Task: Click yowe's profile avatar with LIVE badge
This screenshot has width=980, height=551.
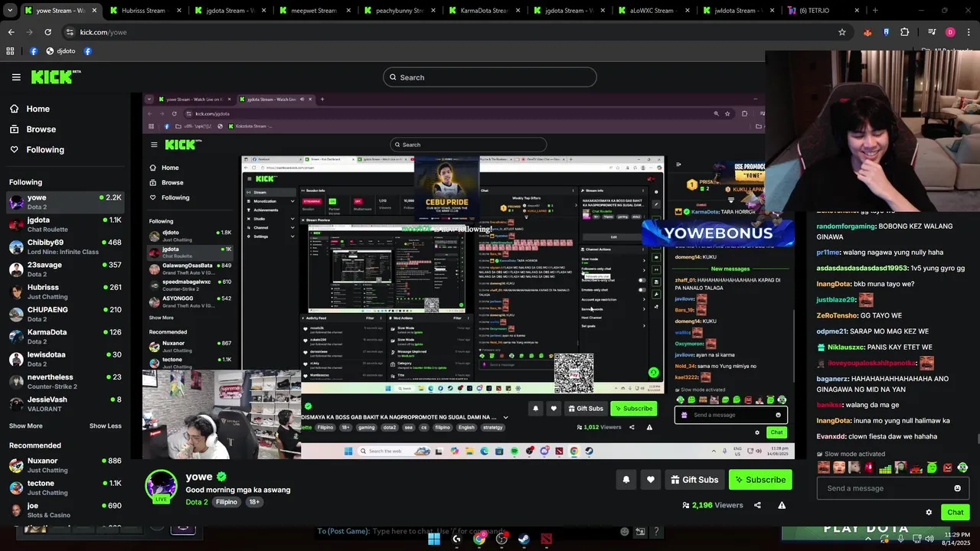Action: click(x=161, y=487)
